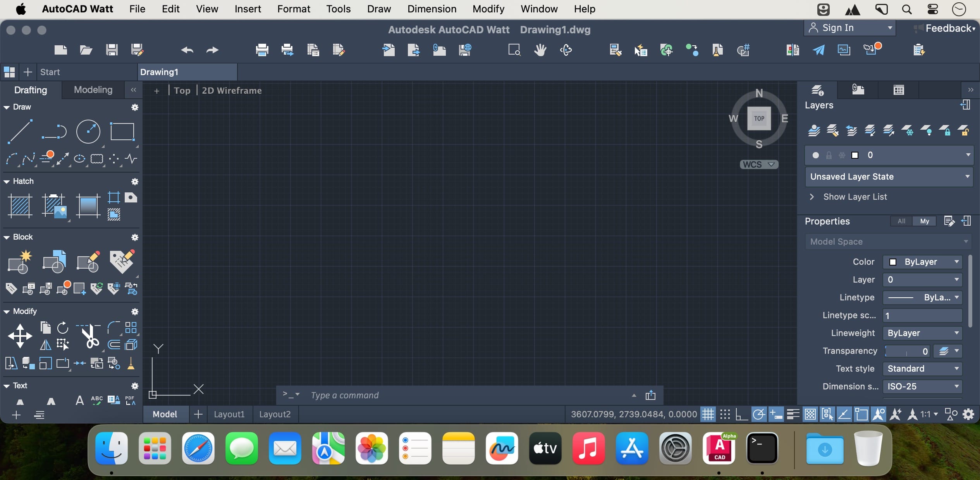Open Spotlight search in menu bar

click(907, 9)
